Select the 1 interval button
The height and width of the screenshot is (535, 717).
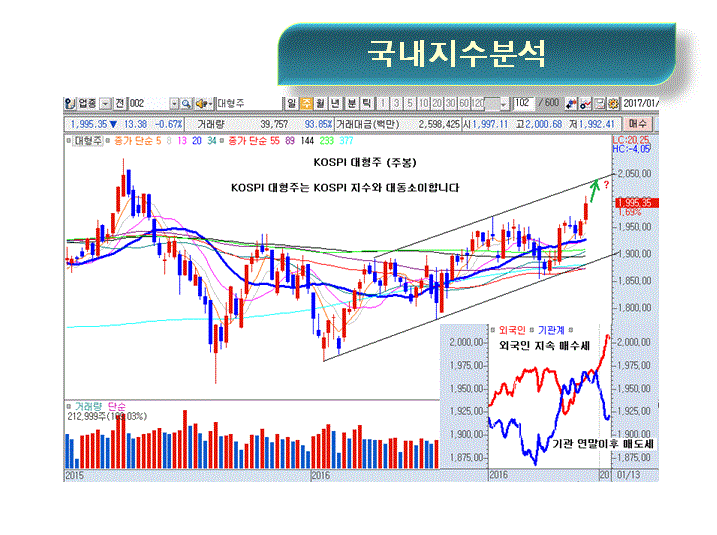(x=382, y=104)
